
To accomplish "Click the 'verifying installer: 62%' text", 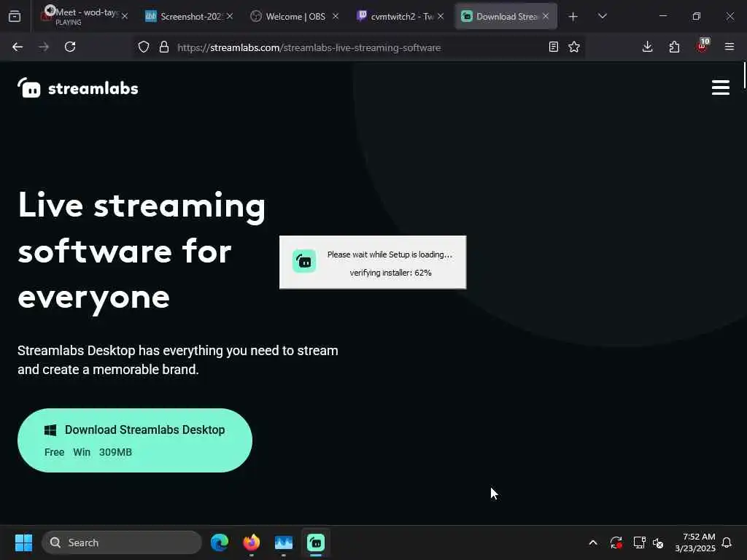I will (391, 273).
